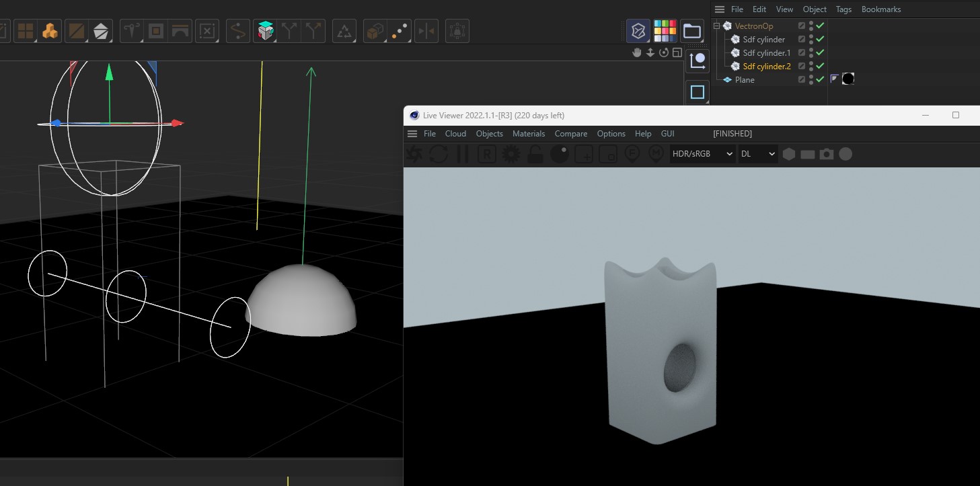Image resolution: width=980 pixels, height=486 pixels.
Task: Pause rendering in Live Viewer
Action: 462,154
